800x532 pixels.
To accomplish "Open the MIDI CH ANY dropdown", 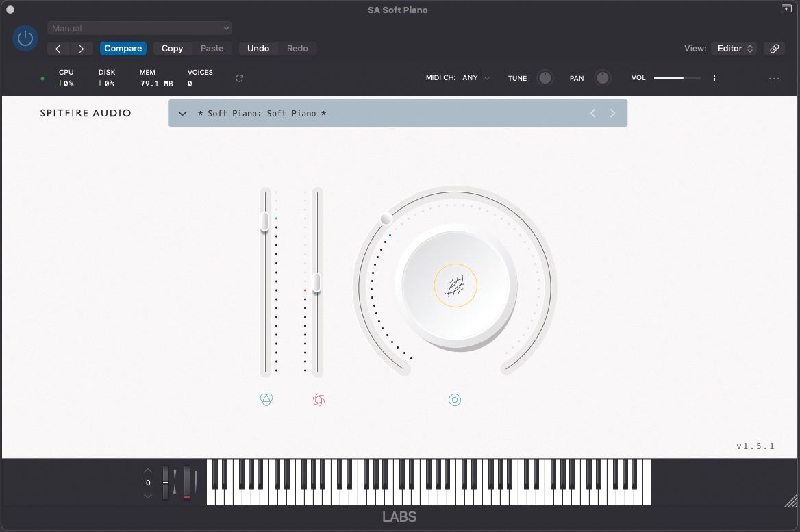I will (x=477, y=78).
